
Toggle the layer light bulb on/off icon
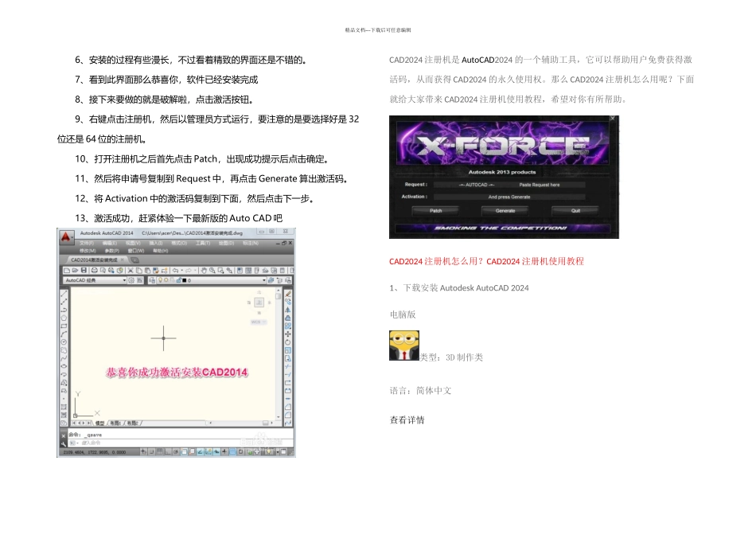(x=160, y=280)
